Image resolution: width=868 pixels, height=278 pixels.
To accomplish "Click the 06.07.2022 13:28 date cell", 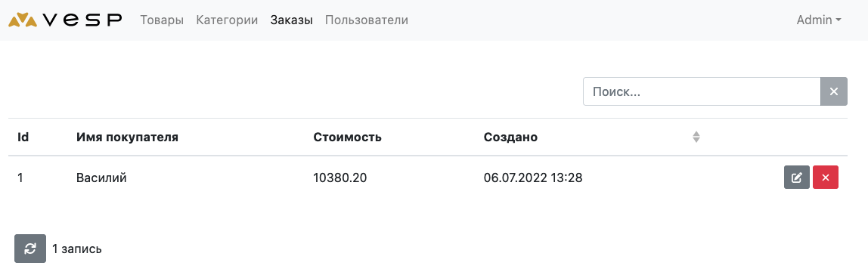I will click(532, 178).
